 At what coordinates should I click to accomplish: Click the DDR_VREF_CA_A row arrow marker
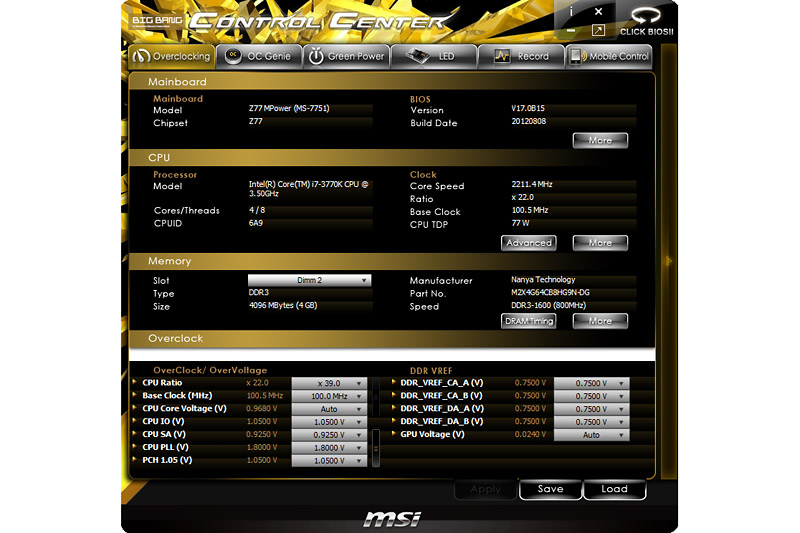[x=394, y=382]
